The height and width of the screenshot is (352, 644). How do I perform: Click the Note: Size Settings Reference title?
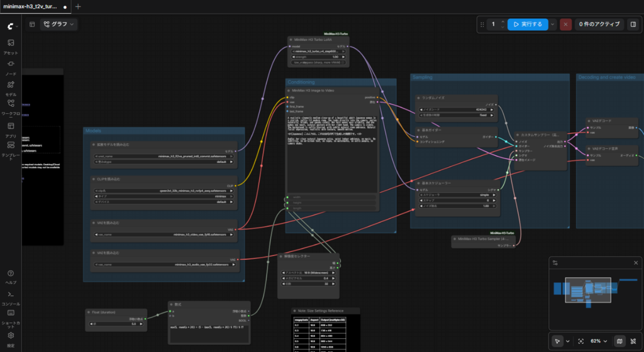(x=321, y=311)
